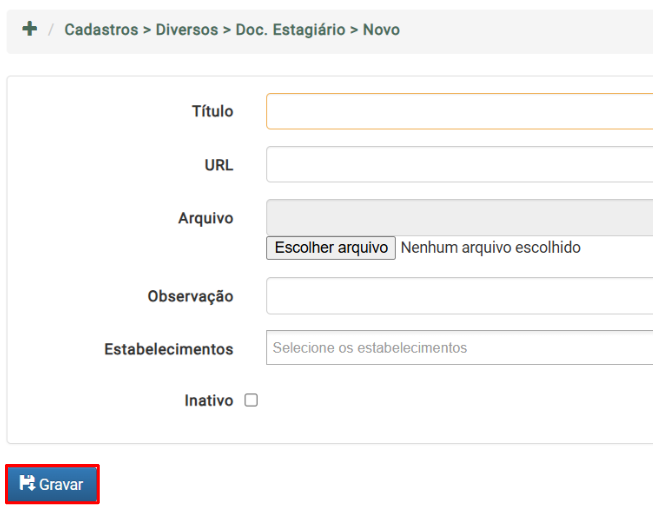Click into the URL input field
Viewport: 653px width, 512px height.
tap(459, 164)
